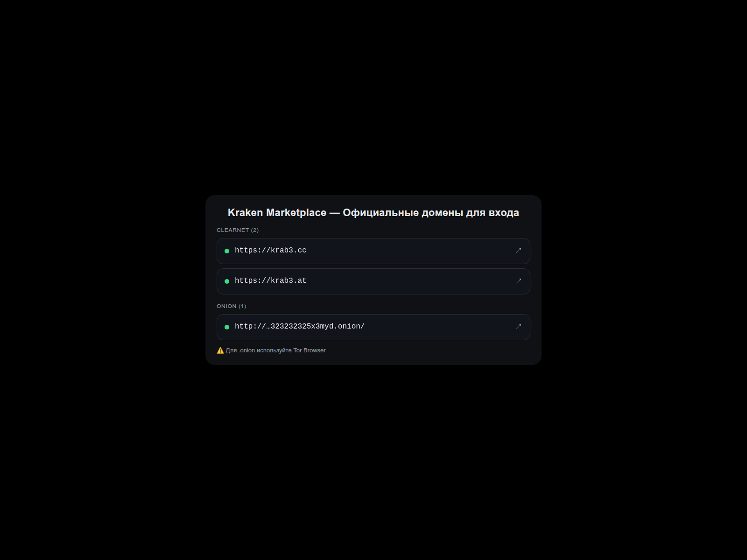747x560 pixels.
Task: Click the green status dot in the onion row
Action: pos(227,327)
